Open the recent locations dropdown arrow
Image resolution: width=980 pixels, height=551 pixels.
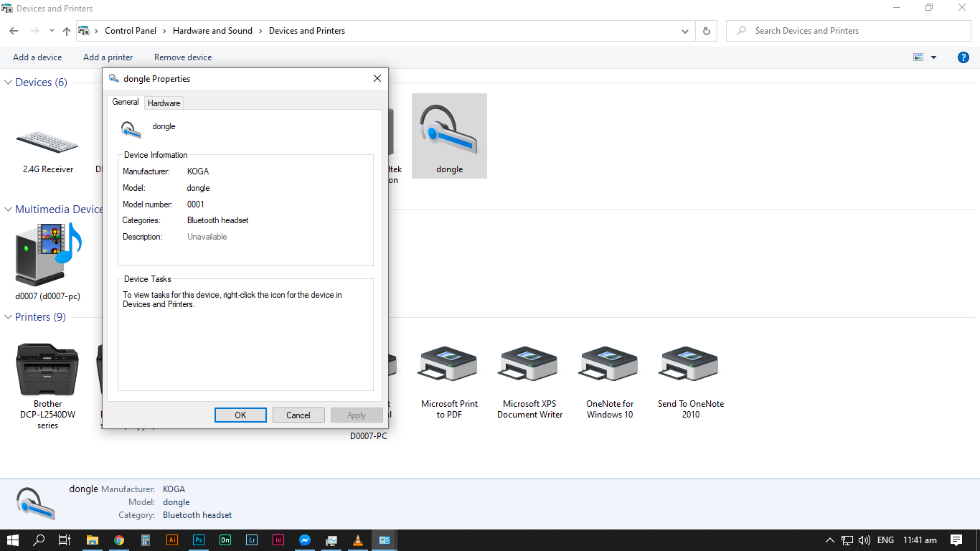coord(52,31)
